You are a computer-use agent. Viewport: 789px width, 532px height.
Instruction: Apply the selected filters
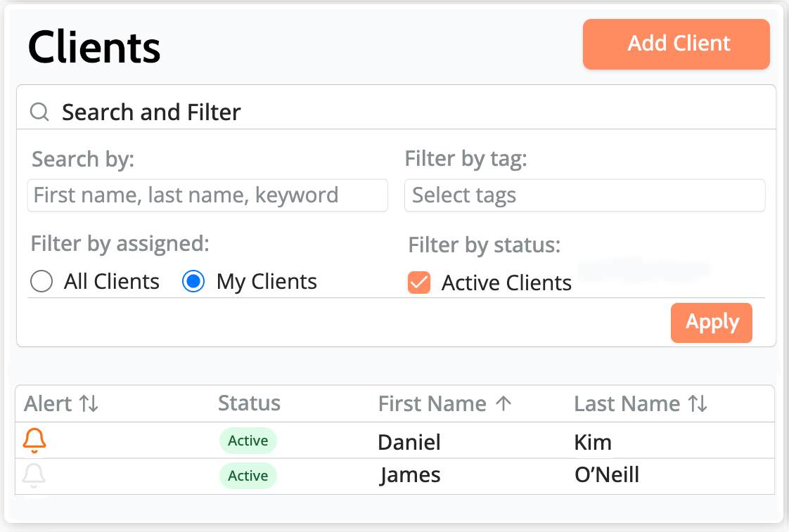tap(711, 323)
